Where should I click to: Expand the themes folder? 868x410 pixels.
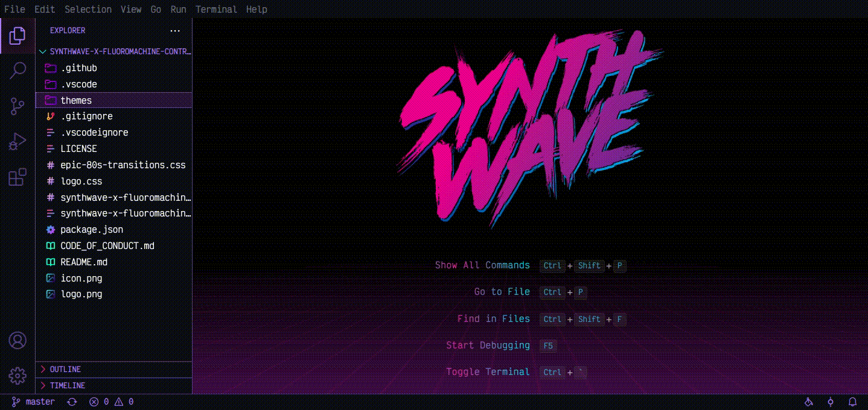tap(114, 100)
